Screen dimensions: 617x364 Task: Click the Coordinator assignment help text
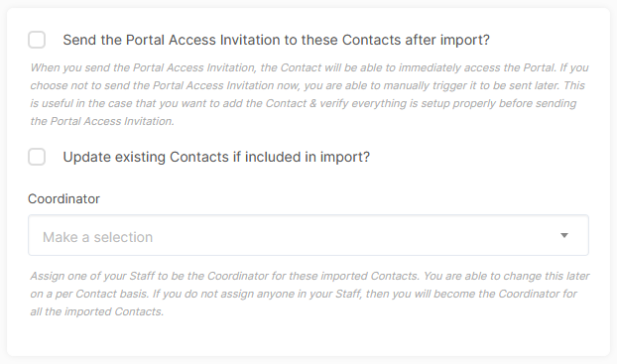pos(309,294)
